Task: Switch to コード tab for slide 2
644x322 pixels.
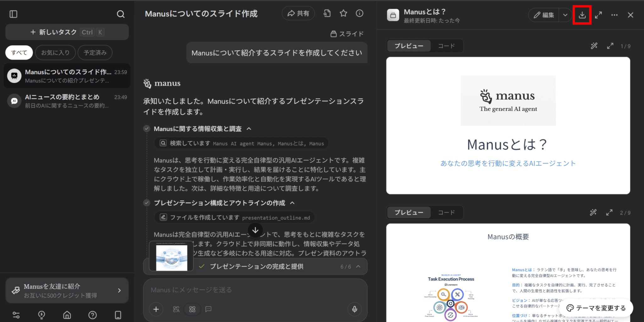Action: 446,213
